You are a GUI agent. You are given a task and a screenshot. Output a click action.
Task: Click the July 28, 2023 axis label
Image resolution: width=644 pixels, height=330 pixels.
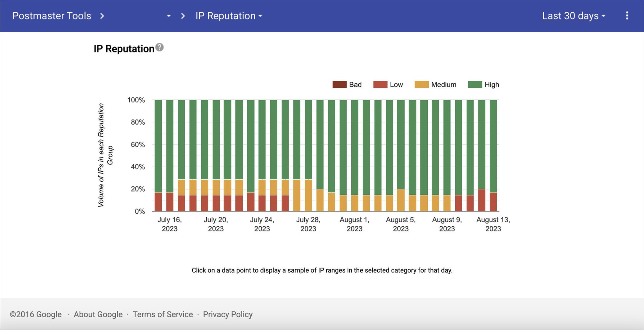(308, 224)
